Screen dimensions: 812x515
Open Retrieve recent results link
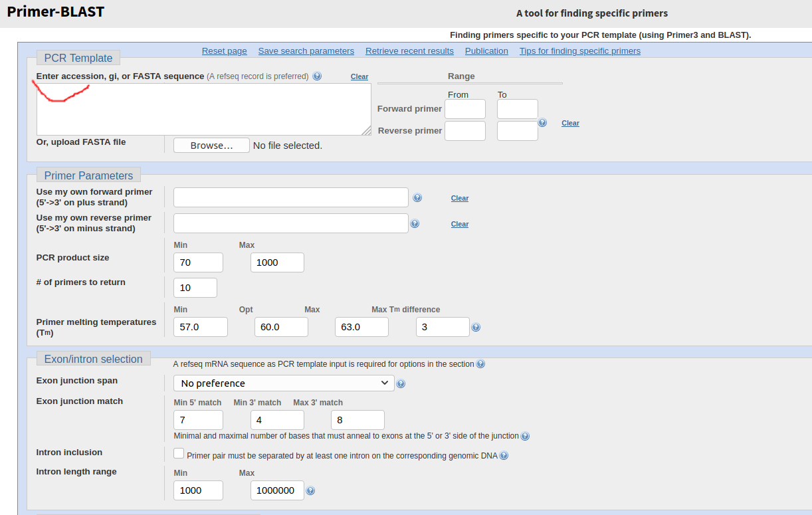409,51
